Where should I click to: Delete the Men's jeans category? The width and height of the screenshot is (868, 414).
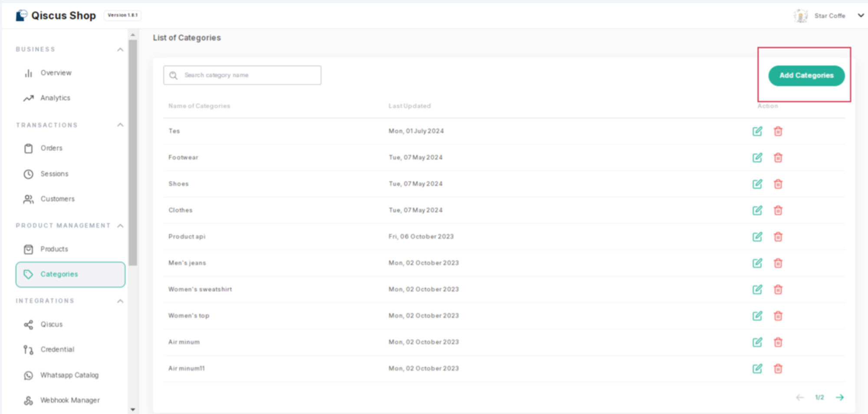tap(778, 263)
